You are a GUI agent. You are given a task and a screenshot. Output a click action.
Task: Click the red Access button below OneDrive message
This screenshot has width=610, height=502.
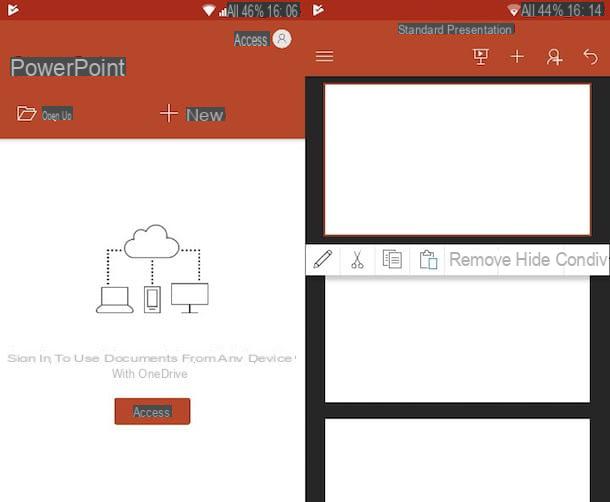tap(152, 411)
